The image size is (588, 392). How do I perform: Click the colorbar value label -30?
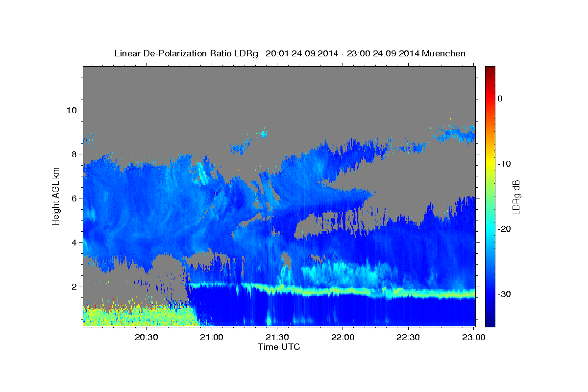504,294
